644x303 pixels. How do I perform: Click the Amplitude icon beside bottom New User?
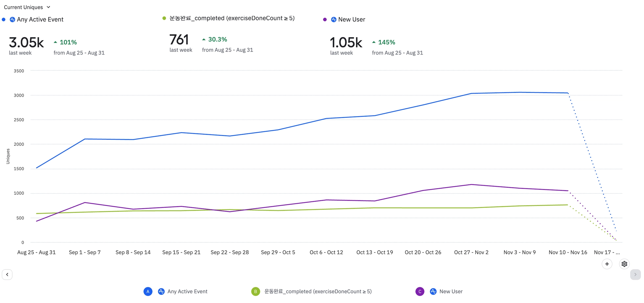point(433,291)
